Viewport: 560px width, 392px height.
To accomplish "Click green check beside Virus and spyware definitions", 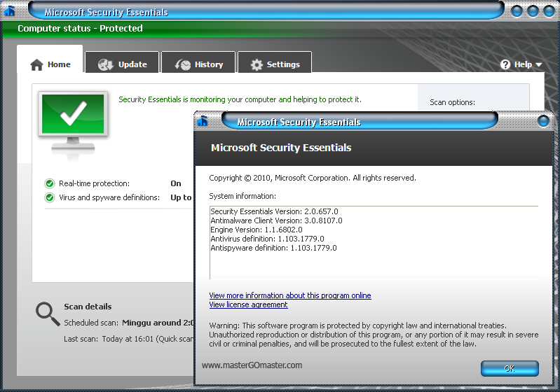I will click(50, 197).
